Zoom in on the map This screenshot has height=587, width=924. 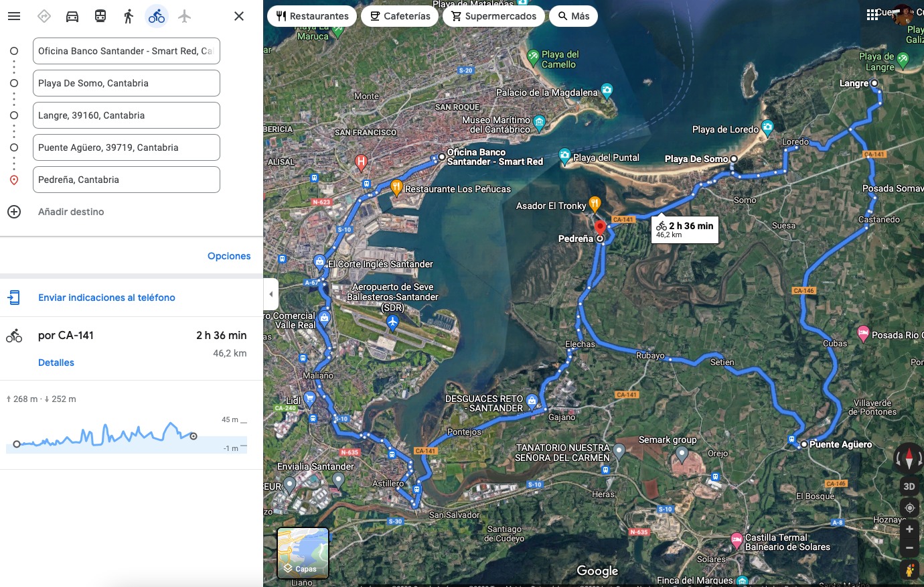(x=909, y=529)
